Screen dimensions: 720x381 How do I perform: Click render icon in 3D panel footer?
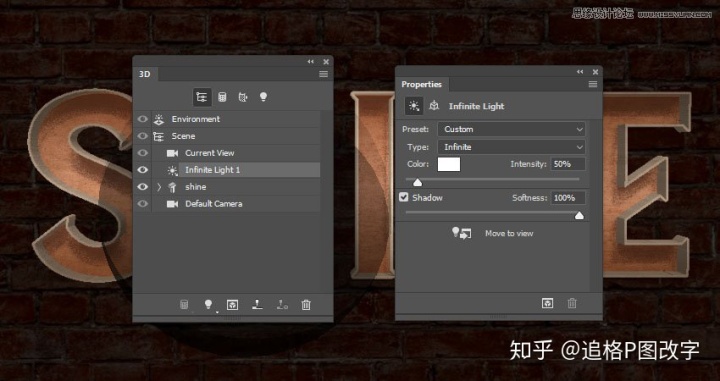pyautogui.click(x=232, y=305)
